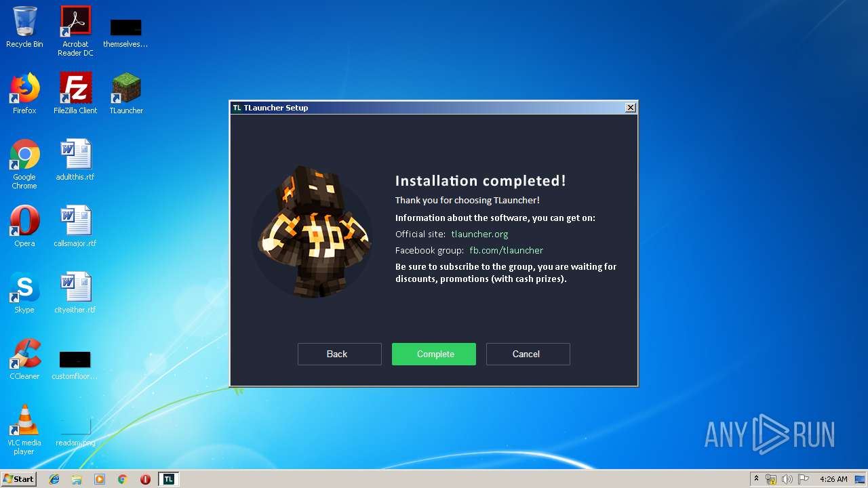Select the callsmajor.rtf document icon
The height and width of the screenshot is (488, 868).
[75, 226]
